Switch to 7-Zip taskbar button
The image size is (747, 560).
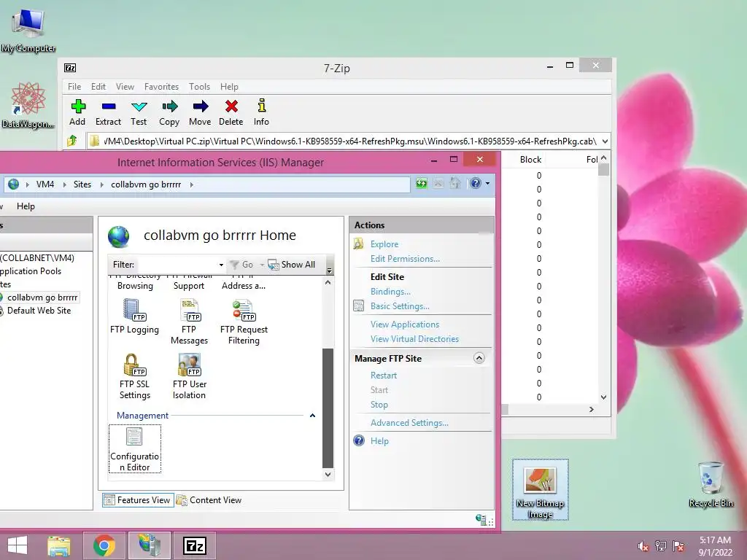194,545
